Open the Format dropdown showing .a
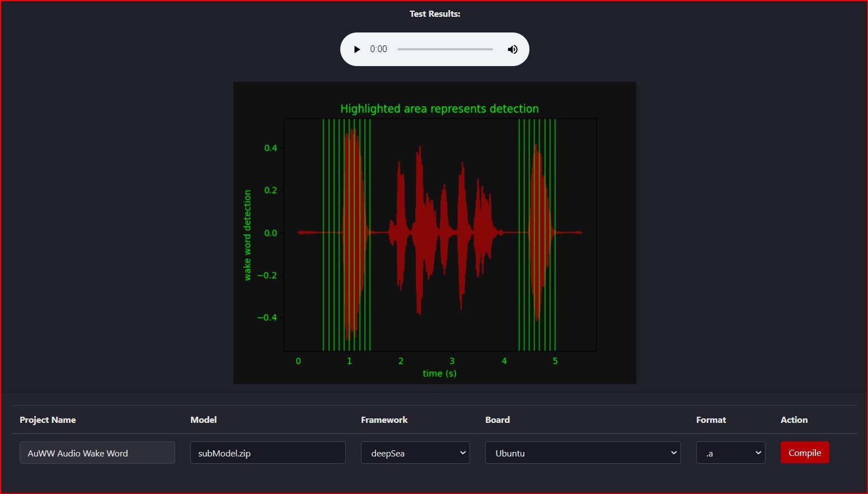Image resolution: width=868 pixels, height=494 pixels. click(x=730, y=453)
